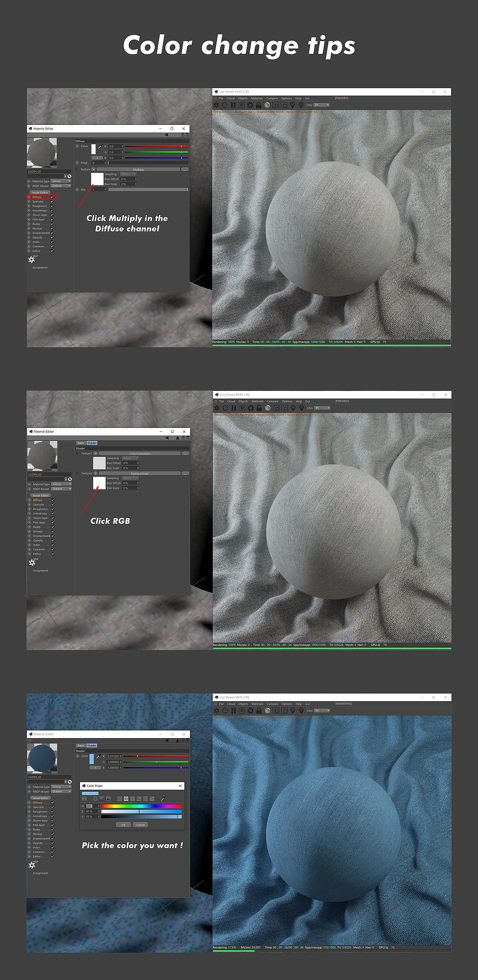The height and width of the screenshot is (980, 478).
Task: Open BRDF Model dropdown in the Multiply step editor
Action: point(61,186)
